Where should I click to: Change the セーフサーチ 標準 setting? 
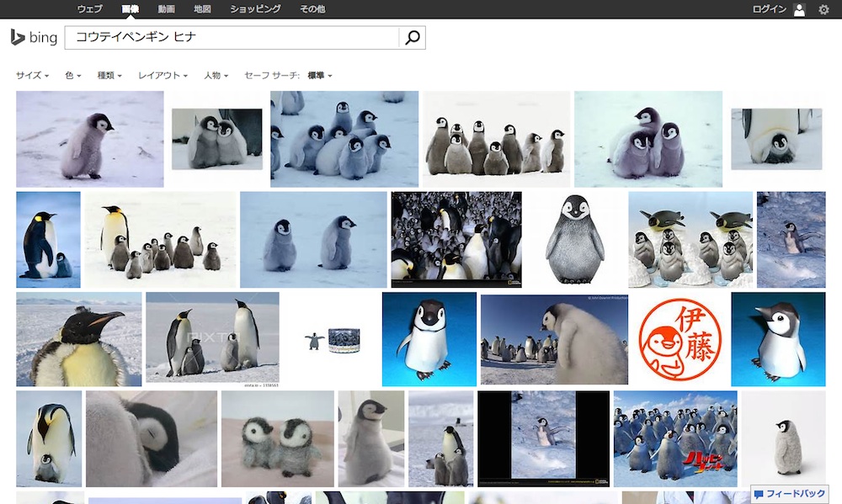click(320, 76)
